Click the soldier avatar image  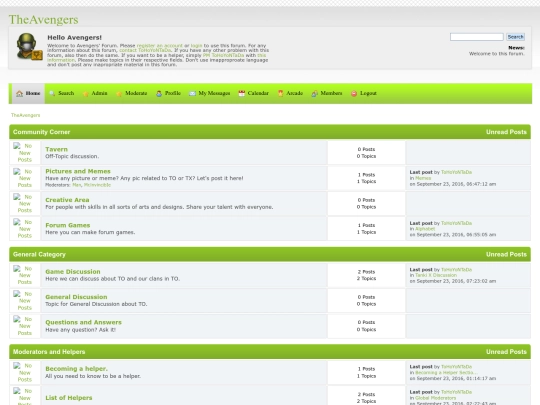tap(29, 46)
